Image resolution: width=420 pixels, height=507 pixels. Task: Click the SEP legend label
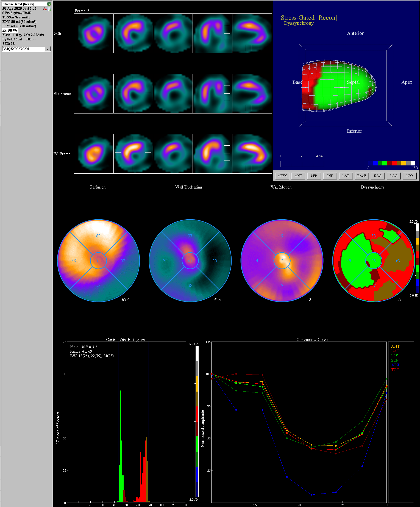tap(395, 361)
